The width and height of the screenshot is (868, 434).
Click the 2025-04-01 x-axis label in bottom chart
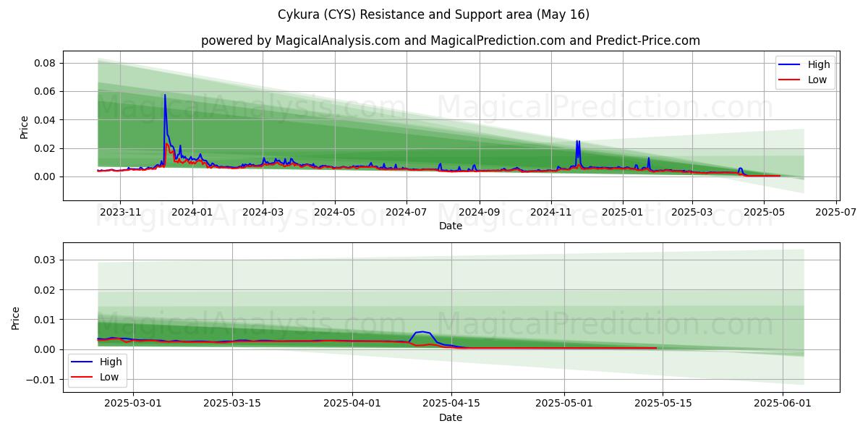(x=352, y=404)
